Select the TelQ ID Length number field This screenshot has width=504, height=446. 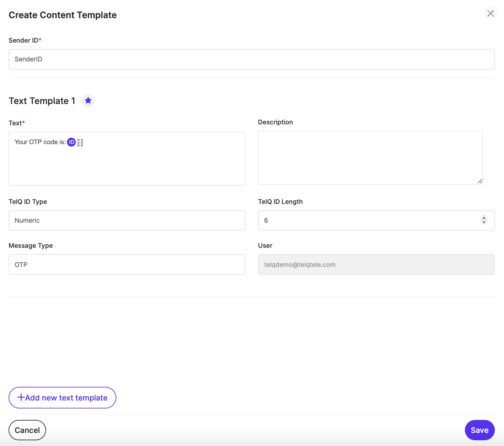369,220
